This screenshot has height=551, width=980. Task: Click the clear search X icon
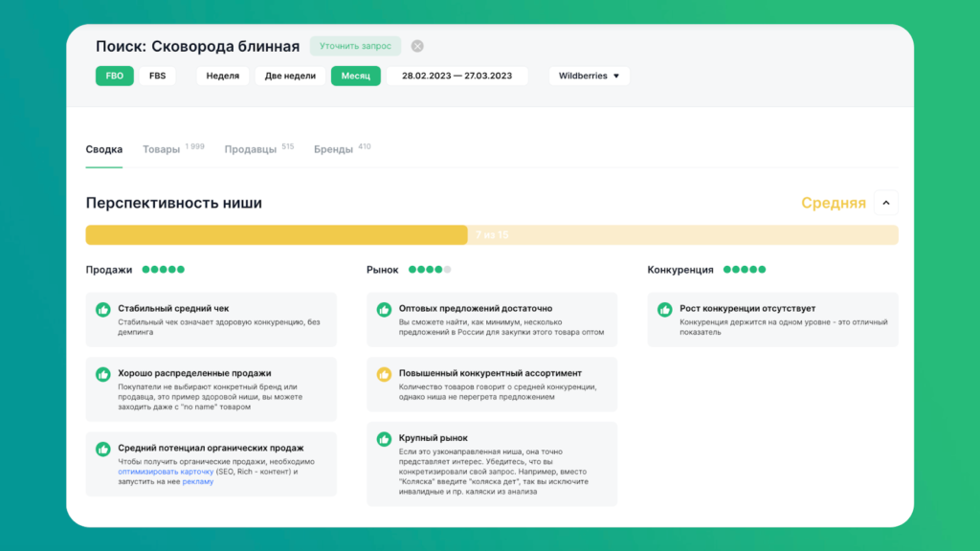(417, 46)
